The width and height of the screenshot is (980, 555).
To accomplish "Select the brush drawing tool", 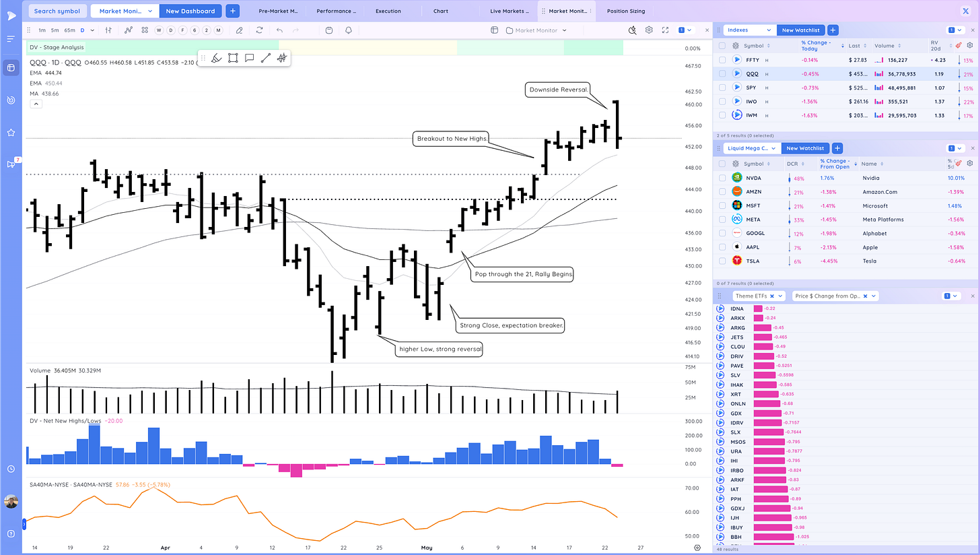I will 216,58.
